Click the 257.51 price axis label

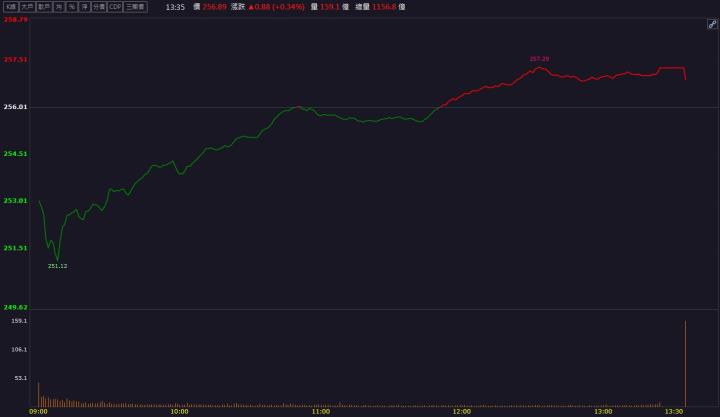click(x=16, y=60)
